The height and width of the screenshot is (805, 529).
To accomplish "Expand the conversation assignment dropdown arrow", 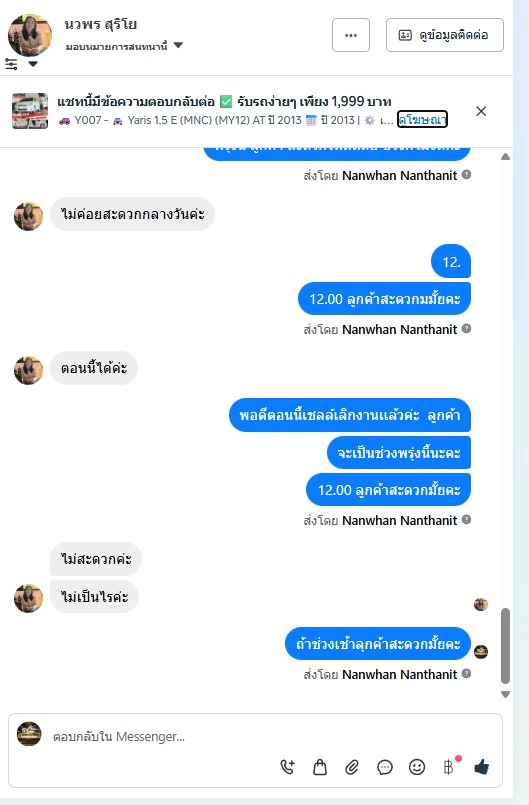I will tap(178, 45).
